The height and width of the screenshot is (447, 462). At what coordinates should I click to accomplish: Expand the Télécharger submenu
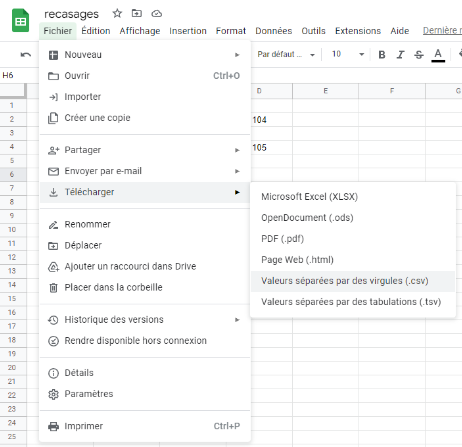point(145,192)
